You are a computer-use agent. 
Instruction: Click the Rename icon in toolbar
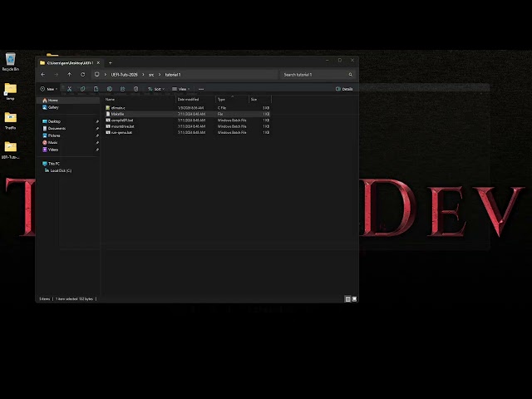(x=109, y=89)
